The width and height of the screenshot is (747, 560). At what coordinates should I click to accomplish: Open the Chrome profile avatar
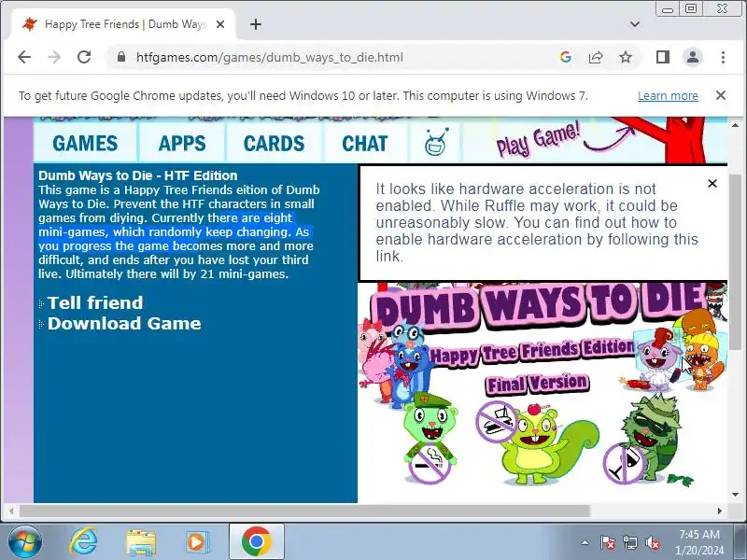[693, 57]
